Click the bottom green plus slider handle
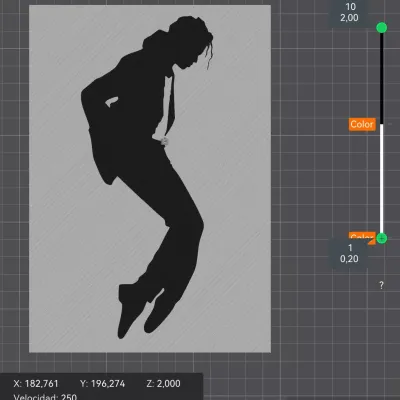 pyautogui.click(x=382, y=238)
